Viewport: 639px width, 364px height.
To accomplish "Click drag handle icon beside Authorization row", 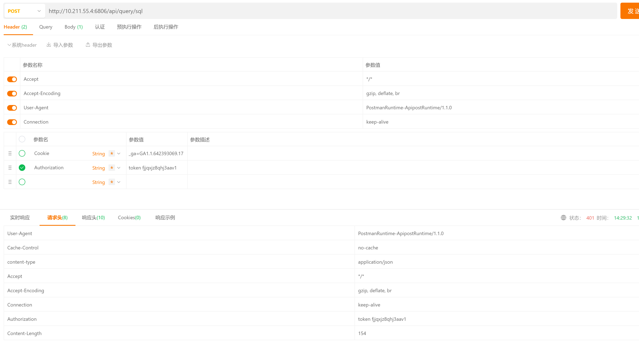I will coord(10,168).
